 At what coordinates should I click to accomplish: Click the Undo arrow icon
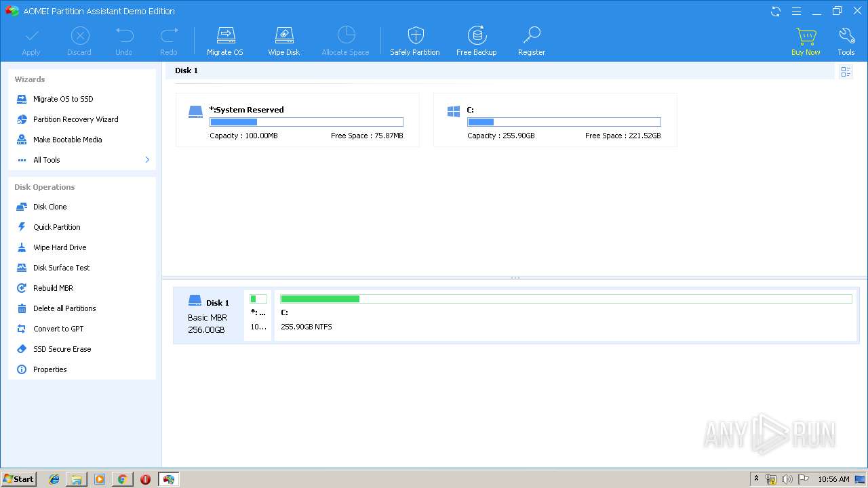point(124,35)
